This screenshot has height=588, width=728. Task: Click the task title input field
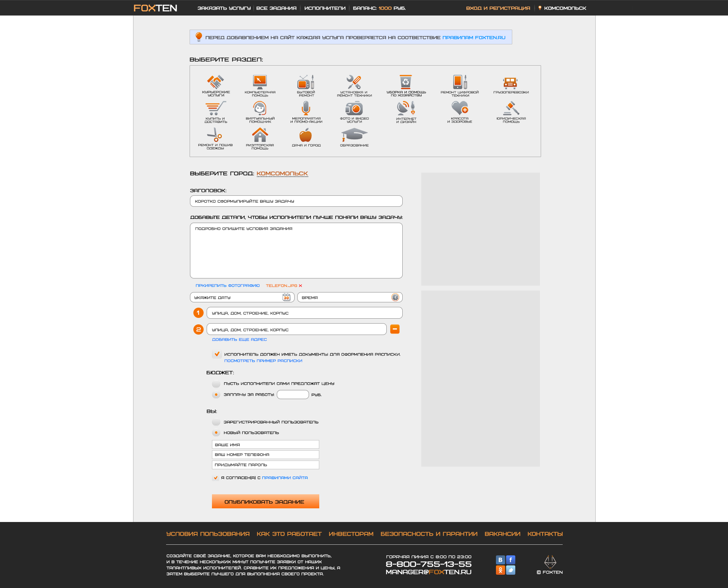point(296,201)
